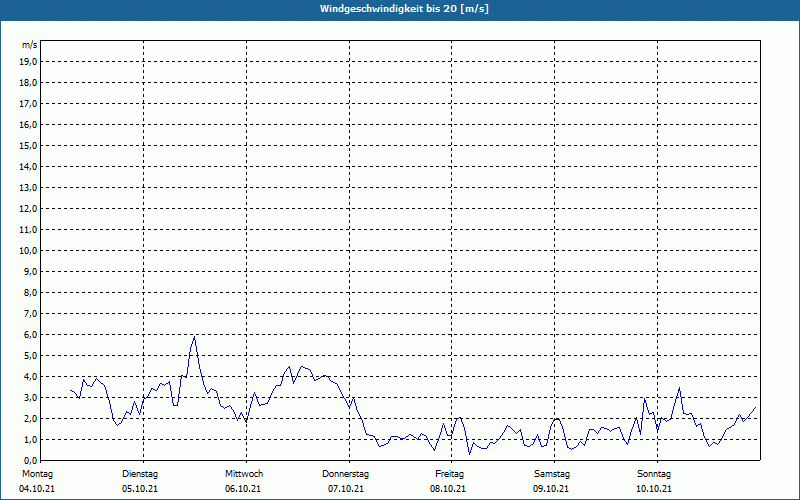Select the 06.10.21 date label
The image size is (800, 500).
click(x=243, y=489)
